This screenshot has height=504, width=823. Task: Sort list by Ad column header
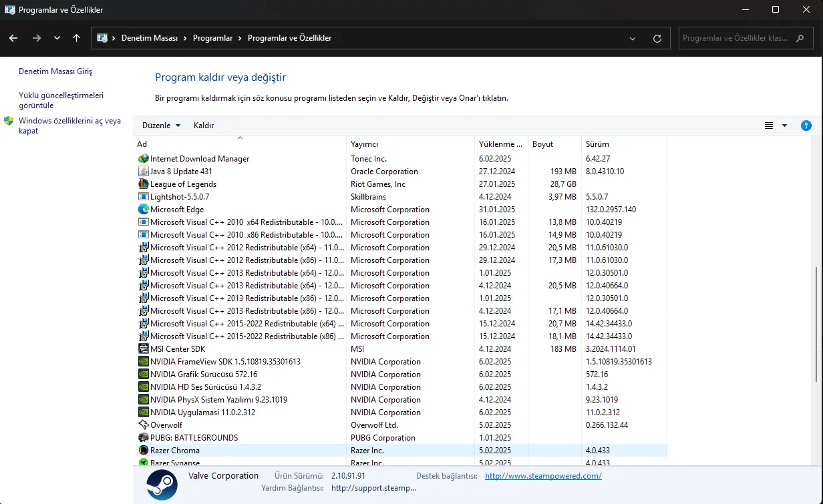tap(240, 144)
